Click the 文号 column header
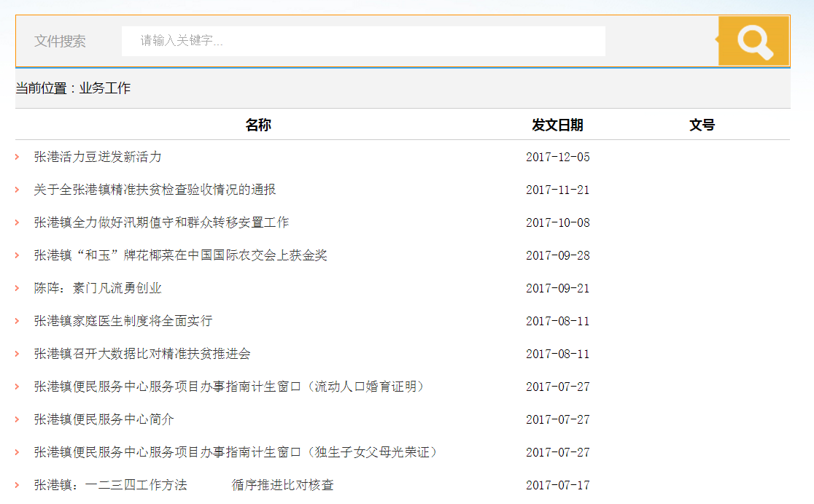The width and height of the screenshot is (814, 504). pos(702,125)
